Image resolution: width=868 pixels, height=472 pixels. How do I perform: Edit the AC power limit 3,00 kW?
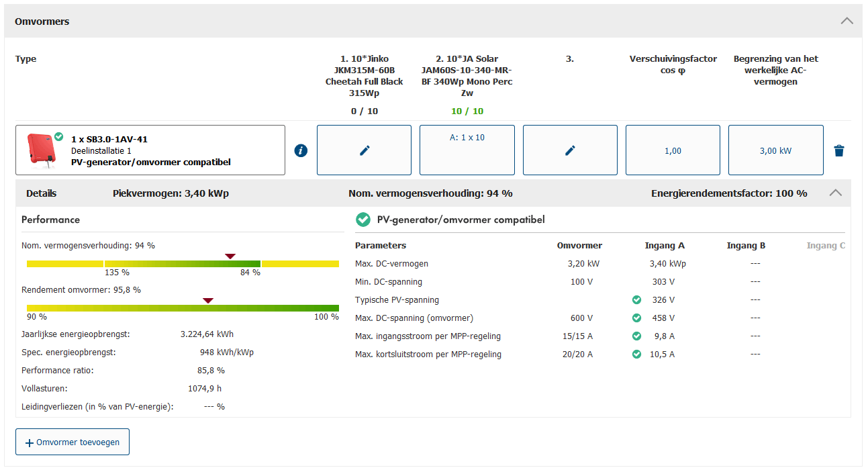coord(775,150)
